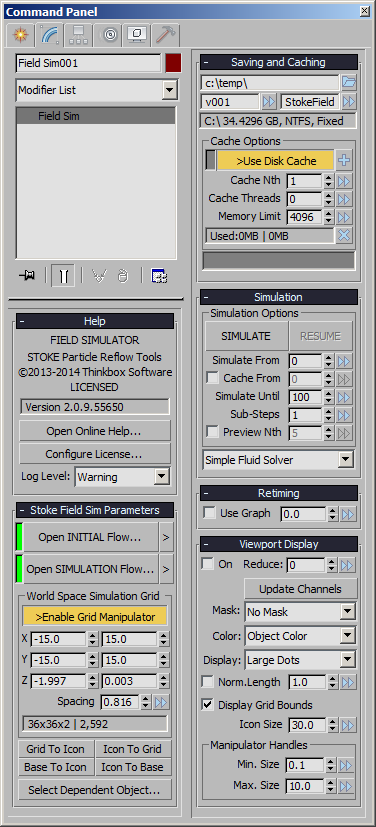This screenshot has height=827, width=376.
Task: Open the Display tab
Action: 137,35
